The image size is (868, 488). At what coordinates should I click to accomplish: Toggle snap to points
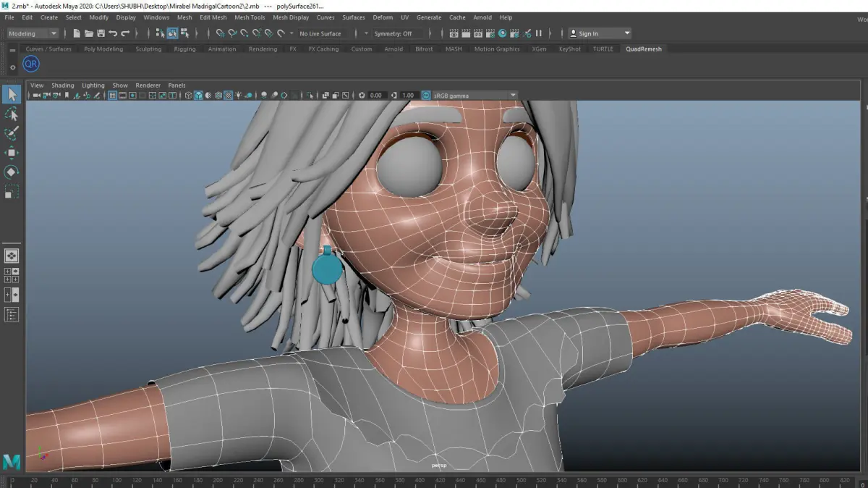[245, 33]
